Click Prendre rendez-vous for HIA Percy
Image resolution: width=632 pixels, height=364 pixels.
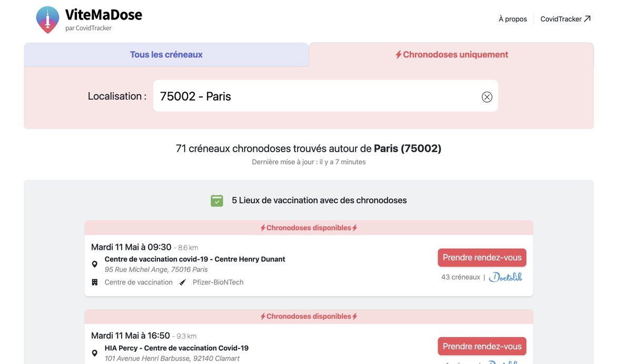pyautogui.click(x=482, y=346)
